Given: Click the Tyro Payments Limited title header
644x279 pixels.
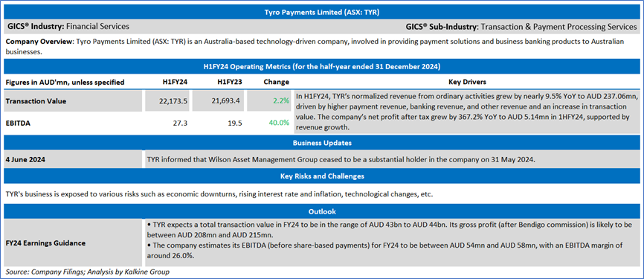Looking at the screenshot, I should pos(321,13).
